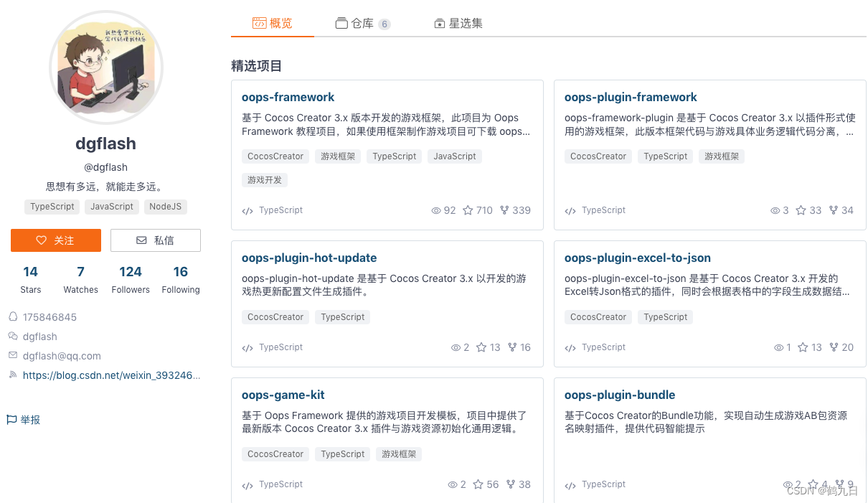This screenshot has height=503, width=868.
Task: Open the oops-game-kit project
Action: click(x=283, y=395)
